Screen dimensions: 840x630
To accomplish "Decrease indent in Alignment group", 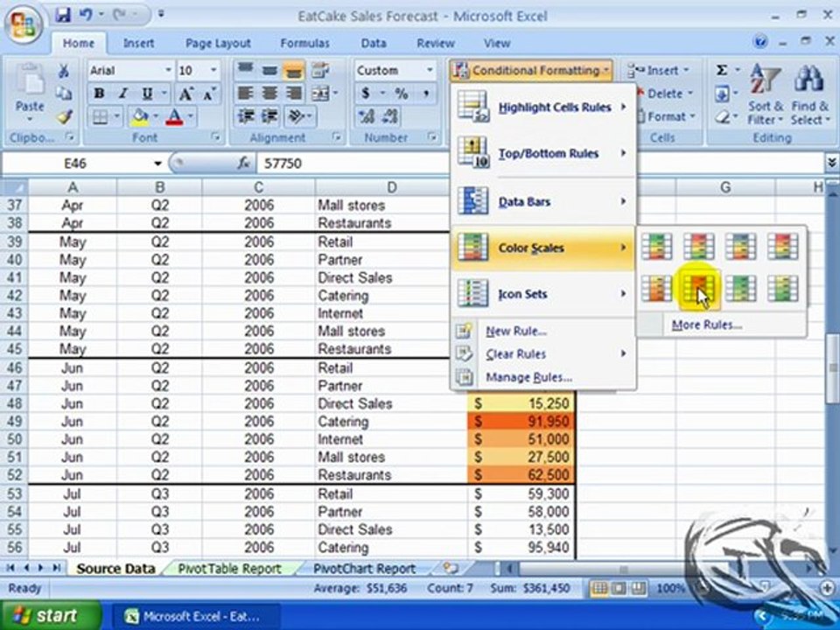I will pyautogui.click(x=246, y=116).
